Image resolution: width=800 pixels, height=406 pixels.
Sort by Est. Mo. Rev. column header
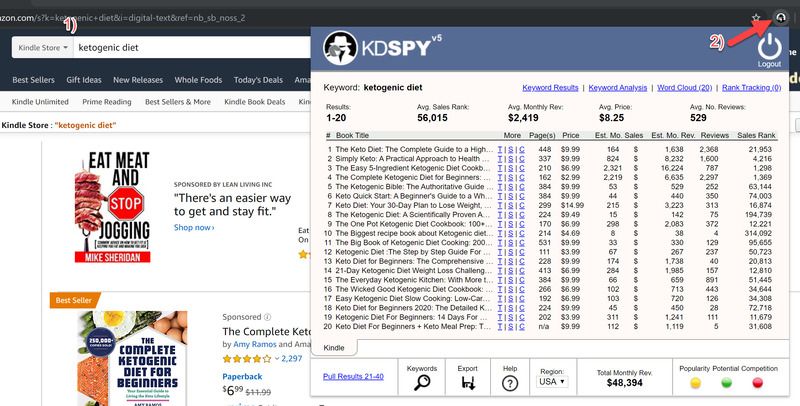click(x=673, y=135)
